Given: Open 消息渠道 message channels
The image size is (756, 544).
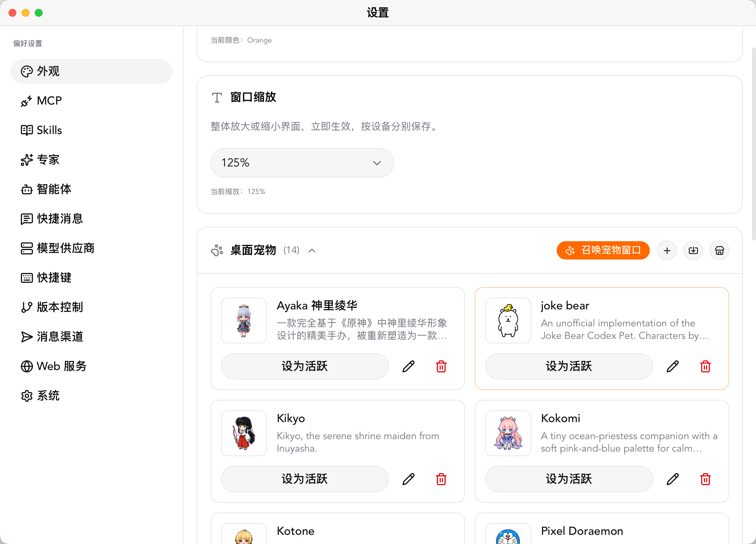Looking at the screenshot, I should (x=91, y=337).
